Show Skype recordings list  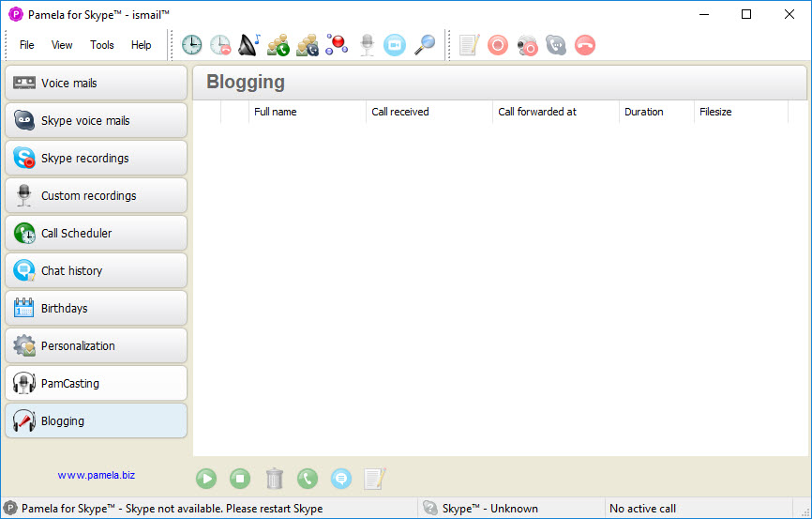(96, 158)
